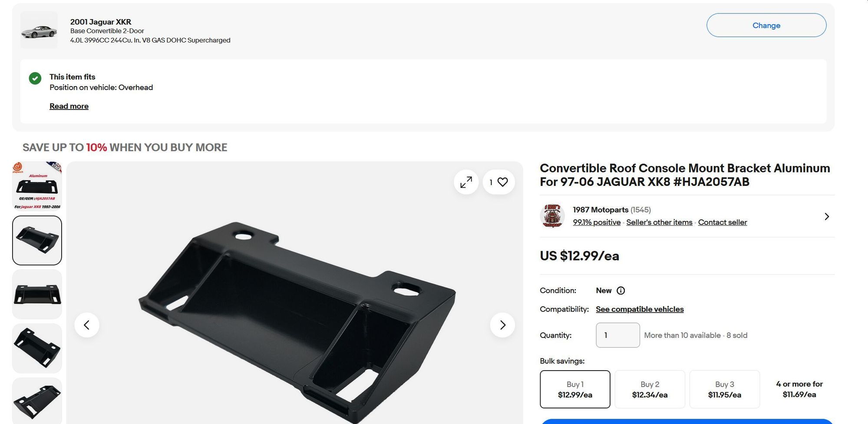Select the first aluminum bracket thumbnail
Viewport: 868px width, 424px height.
point(37,186)
